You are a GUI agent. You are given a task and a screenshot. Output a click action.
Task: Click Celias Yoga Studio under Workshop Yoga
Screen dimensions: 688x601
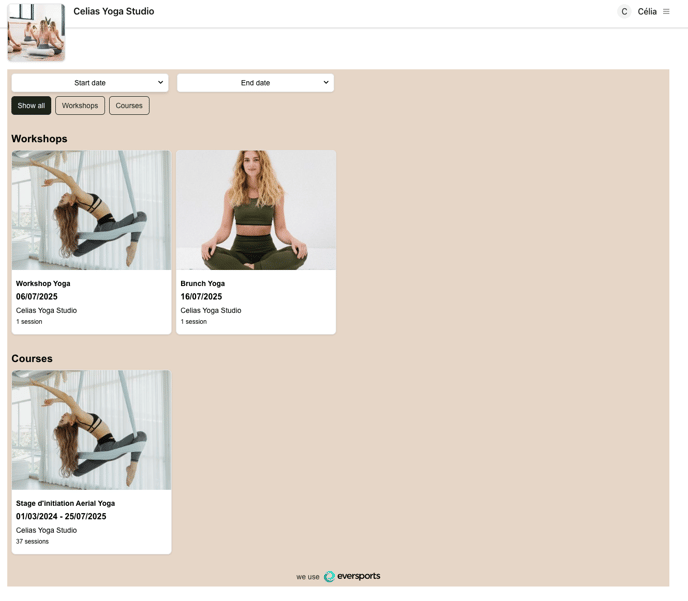pos(47,310)
